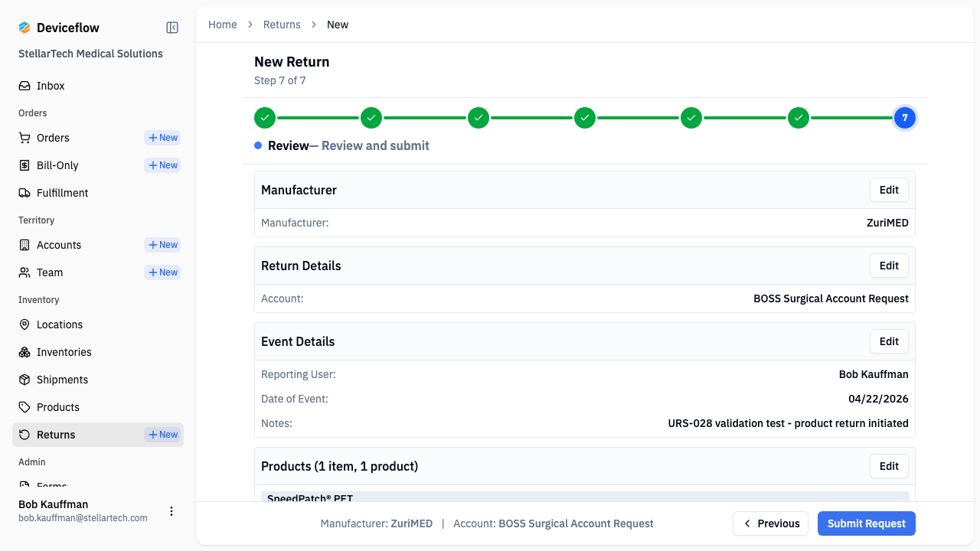980x551 pixels.
Task: Edit the Manufacturer section
Action: [889, 190]
